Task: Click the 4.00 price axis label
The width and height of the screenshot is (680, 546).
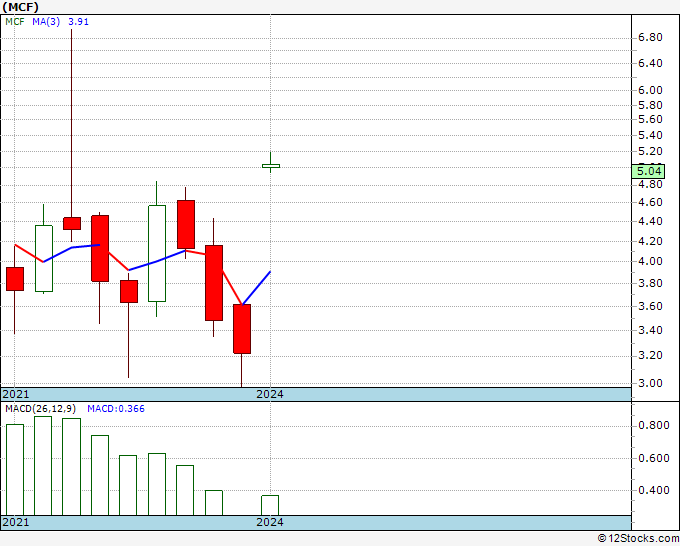Action: click(x=650, y=261)
